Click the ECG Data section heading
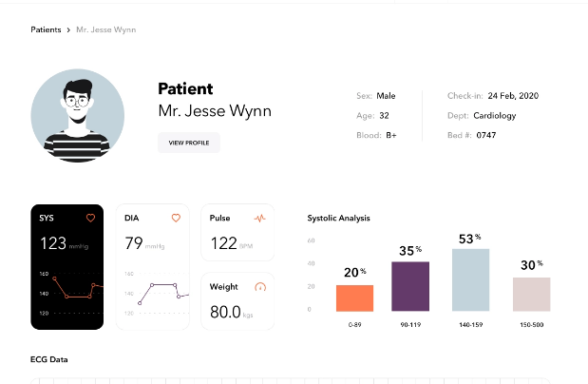The width and height of the screenshot is (588, 384). 49,360
